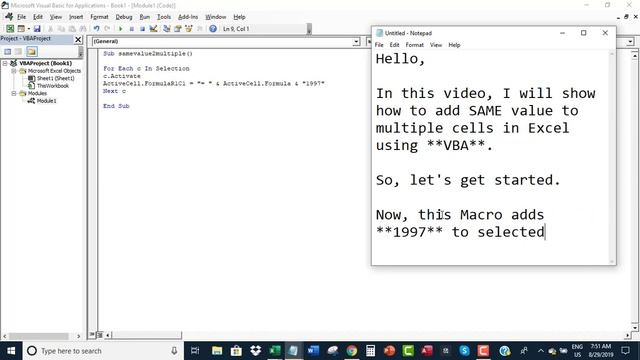The image size is (640, 360).
Task: Run the macro with the green play icon
Action: 120,29
